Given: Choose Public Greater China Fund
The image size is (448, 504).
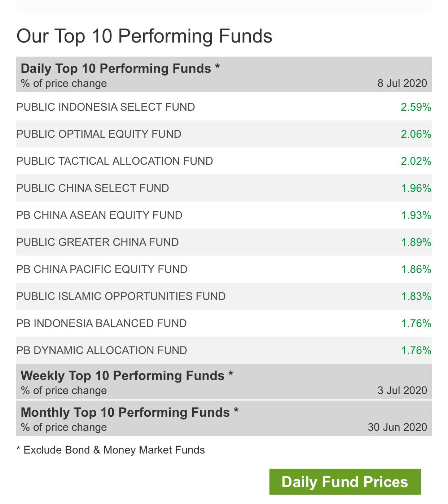Looking at the screenshot, I should 224,242.
